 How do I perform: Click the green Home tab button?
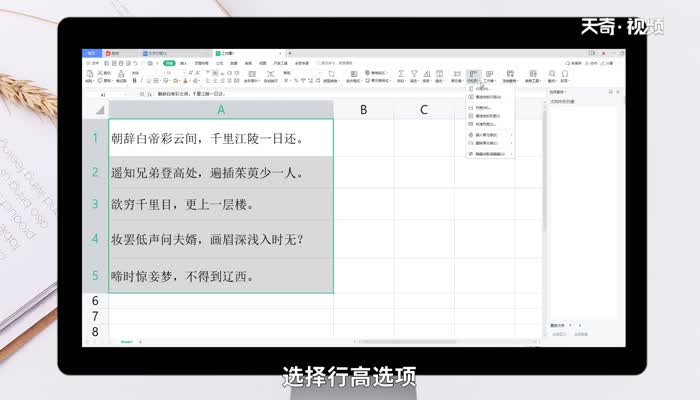169,63
